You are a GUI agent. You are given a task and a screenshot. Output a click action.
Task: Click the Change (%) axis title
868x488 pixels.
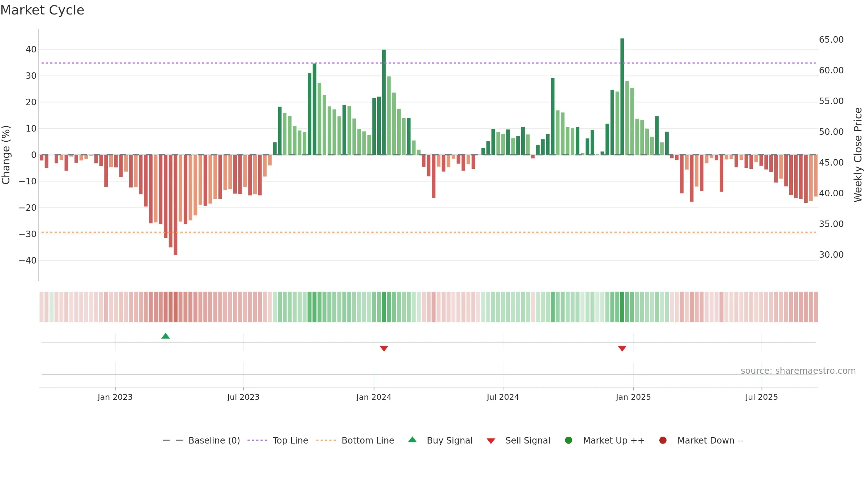[x=6, y=155]
